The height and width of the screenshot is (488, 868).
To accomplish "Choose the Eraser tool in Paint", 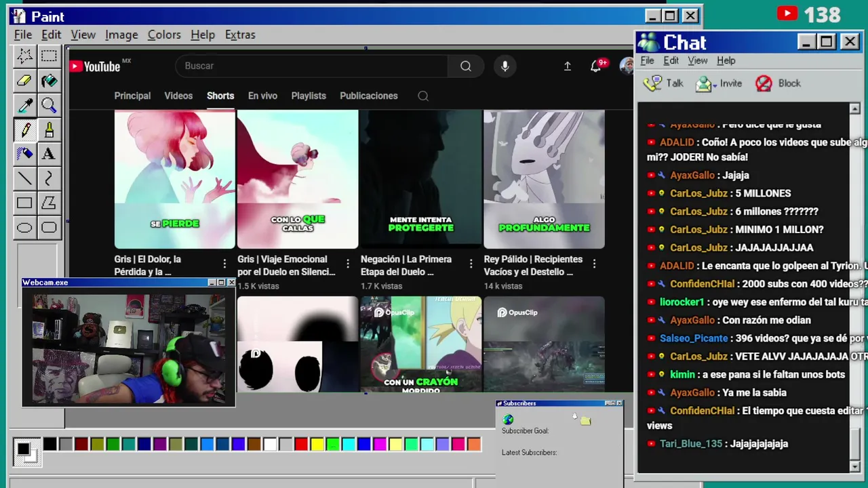I will tap(24, 80).
